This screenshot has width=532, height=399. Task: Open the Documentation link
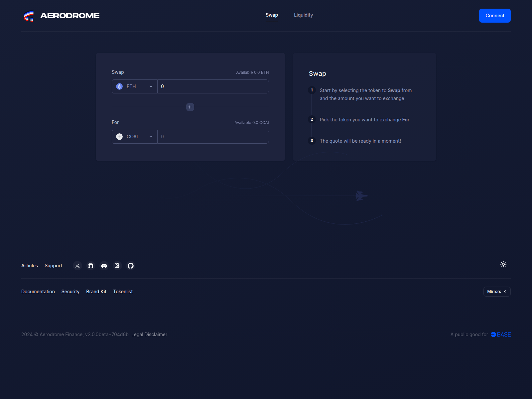tap(38, 292)
